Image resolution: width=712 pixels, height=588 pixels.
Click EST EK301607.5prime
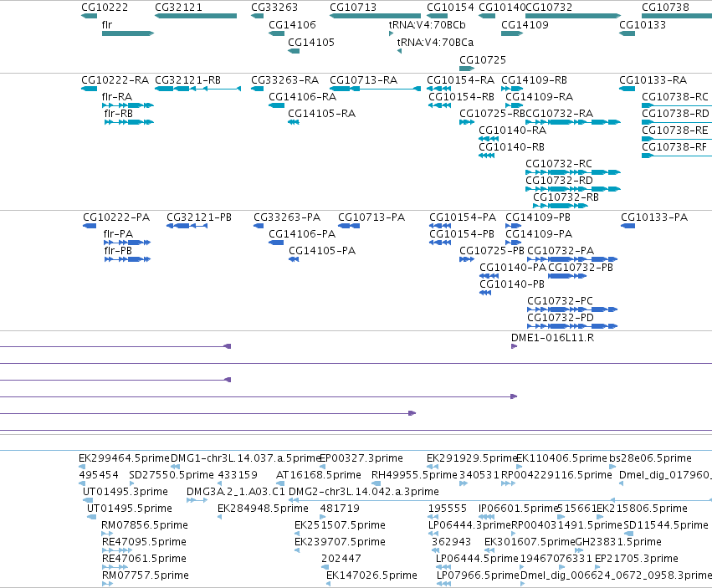530,542
